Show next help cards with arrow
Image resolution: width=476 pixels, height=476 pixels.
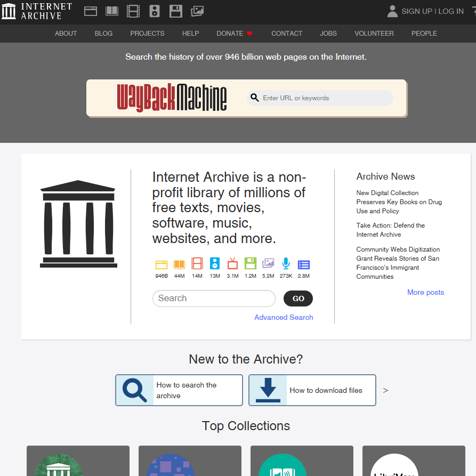tap(385, 390)
